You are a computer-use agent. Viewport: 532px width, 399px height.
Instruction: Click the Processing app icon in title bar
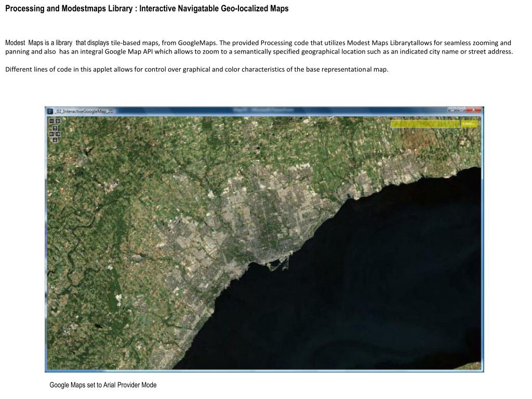pos(50,111)
